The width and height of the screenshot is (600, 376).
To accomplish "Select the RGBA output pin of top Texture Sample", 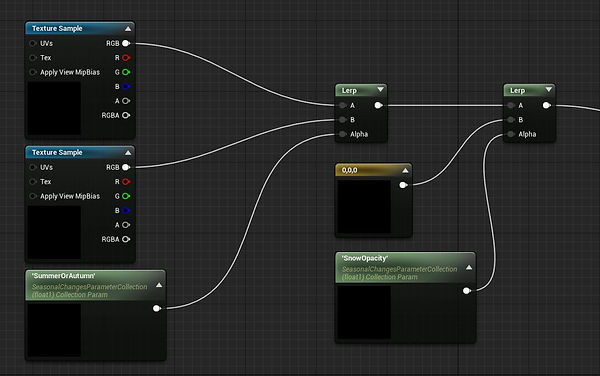I will click(126, 115).
